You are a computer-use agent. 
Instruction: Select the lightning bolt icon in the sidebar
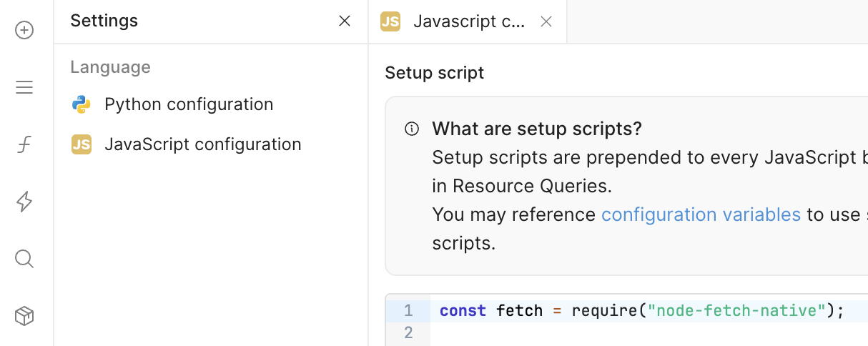tap(24, 202)
